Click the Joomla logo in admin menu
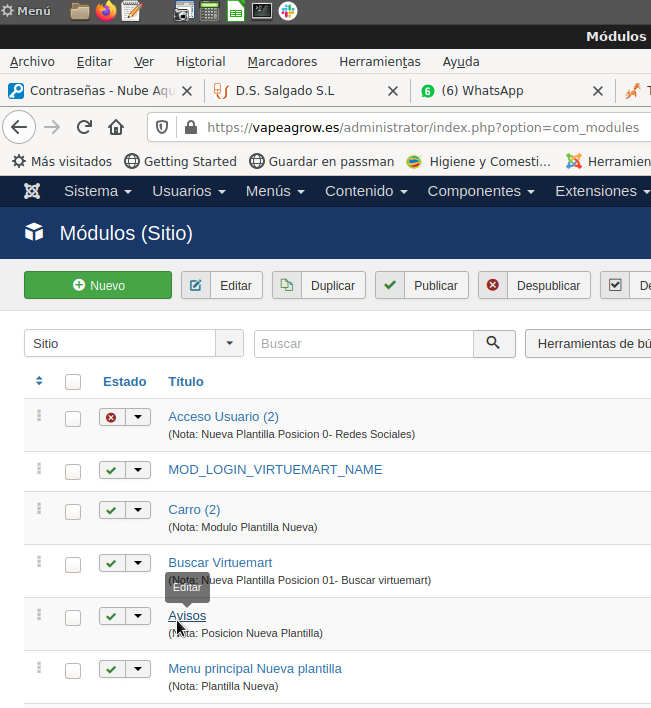 (32, 191)
